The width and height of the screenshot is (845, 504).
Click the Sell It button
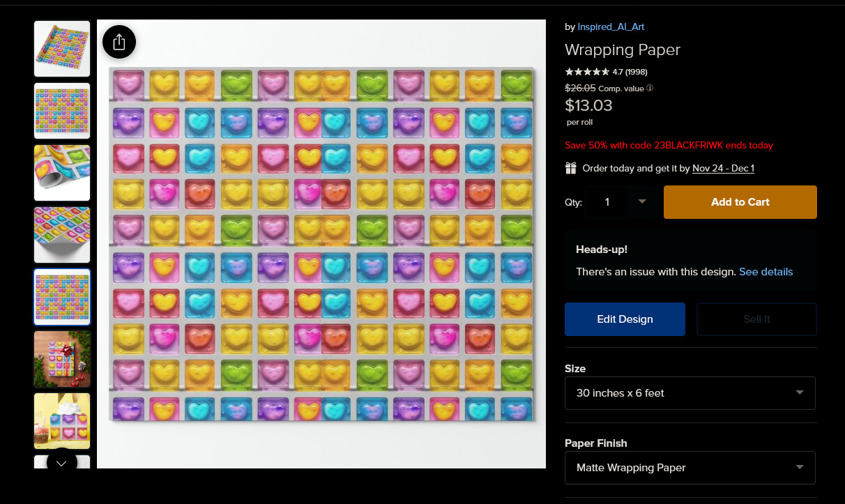click(x=756, y=319)
